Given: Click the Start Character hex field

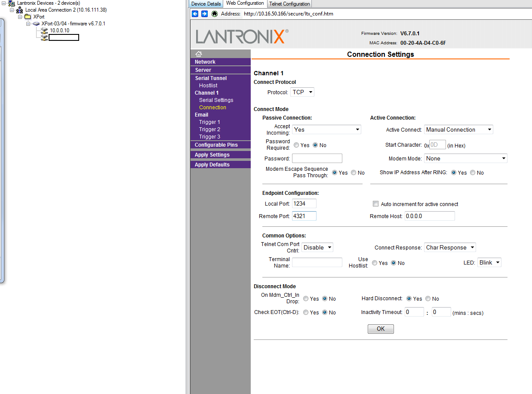Looking at the screenshot, I should (437, 145).
